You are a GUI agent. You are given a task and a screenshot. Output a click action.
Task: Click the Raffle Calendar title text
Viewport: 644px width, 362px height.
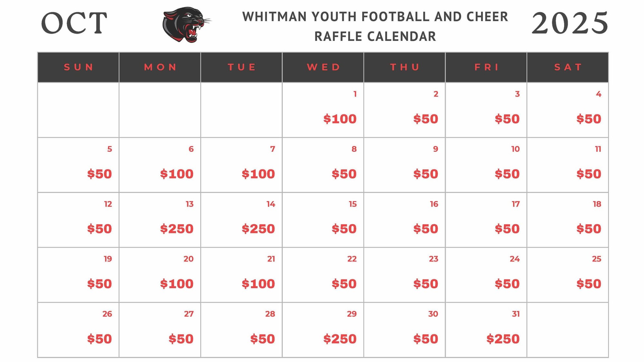375,36
